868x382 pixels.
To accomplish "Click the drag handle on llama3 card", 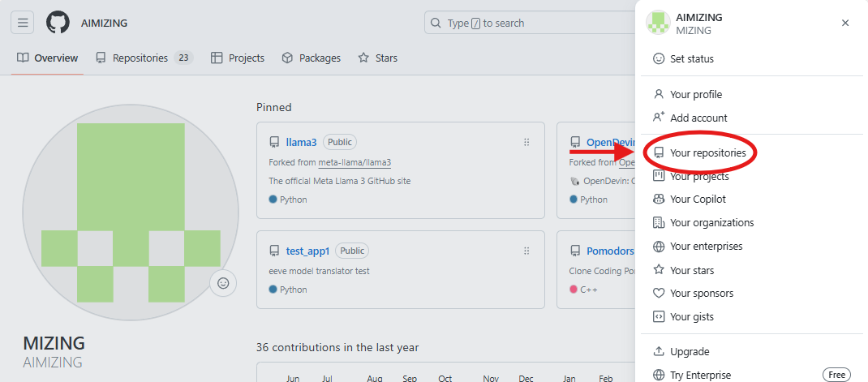I will pyautogui.click(x=526, y=142).
